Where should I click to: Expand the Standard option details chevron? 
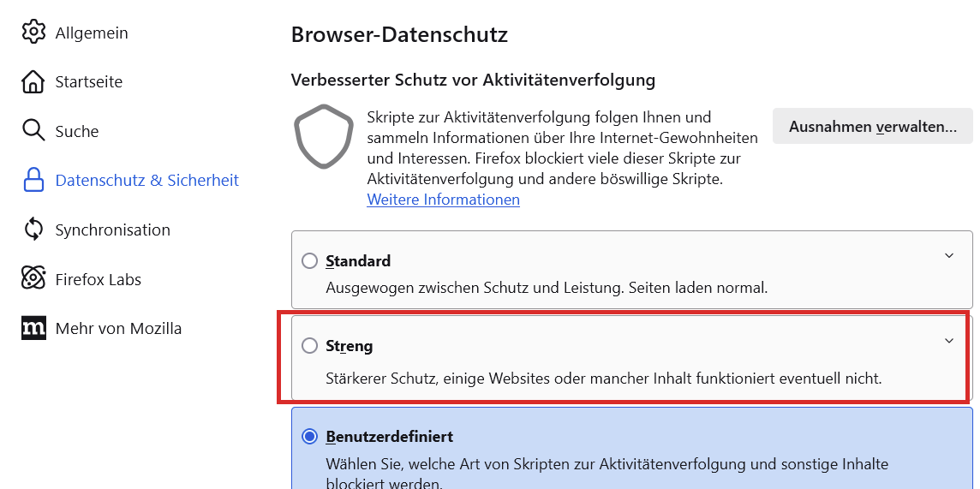[x=948, y=255]
